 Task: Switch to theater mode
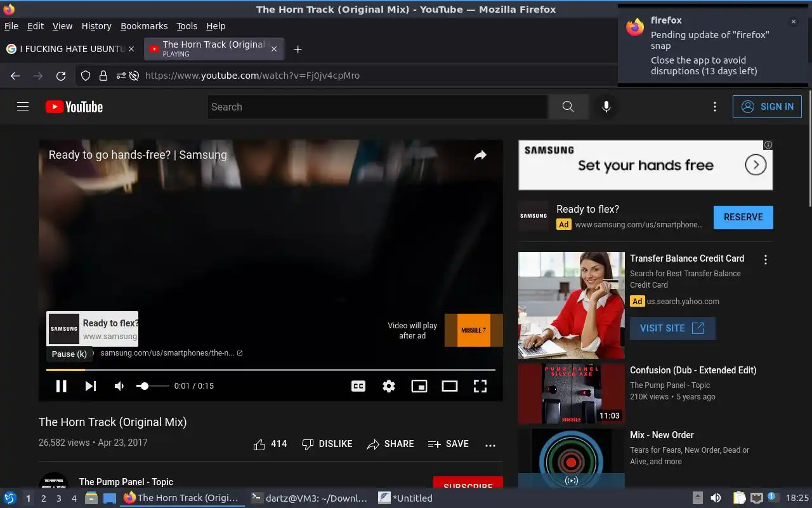tap(450, 386)
